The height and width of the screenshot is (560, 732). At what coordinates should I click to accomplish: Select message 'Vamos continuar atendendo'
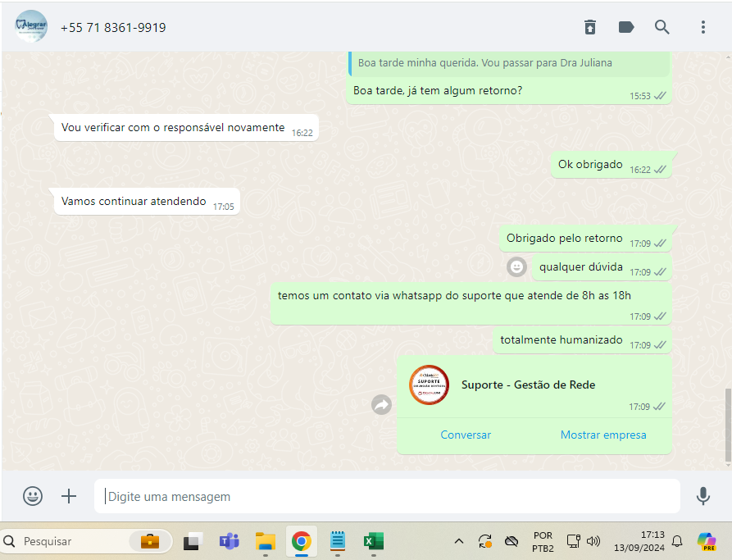(x=134, y=202)
